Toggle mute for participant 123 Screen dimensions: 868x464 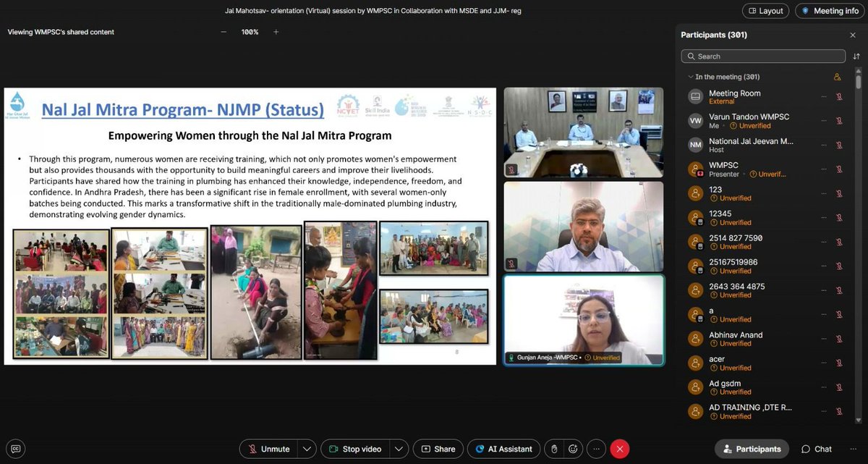click(839, 193)
